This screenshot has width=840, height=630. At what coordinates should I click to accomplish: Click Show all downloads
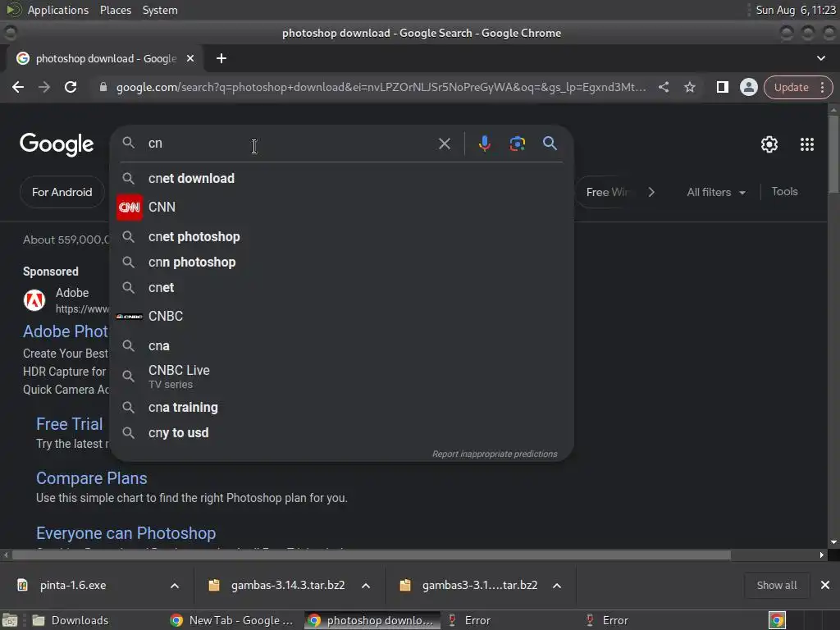point(776,585)
